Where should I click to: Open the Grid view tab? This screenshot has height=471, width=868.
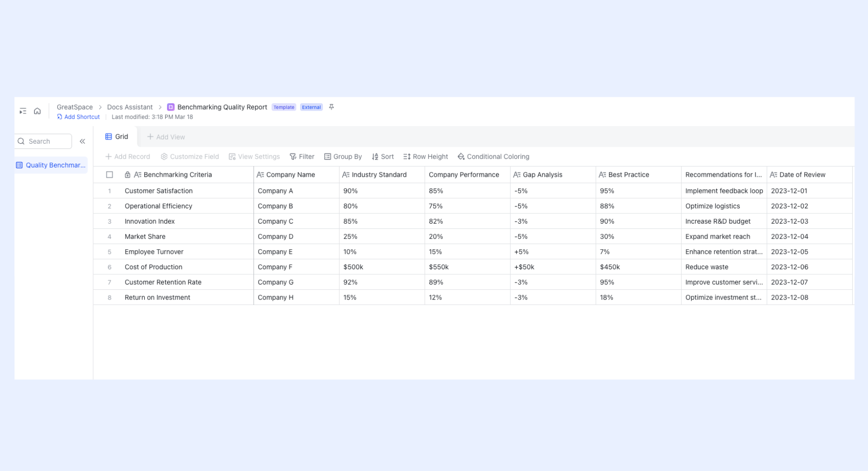(x=116, y=137)
